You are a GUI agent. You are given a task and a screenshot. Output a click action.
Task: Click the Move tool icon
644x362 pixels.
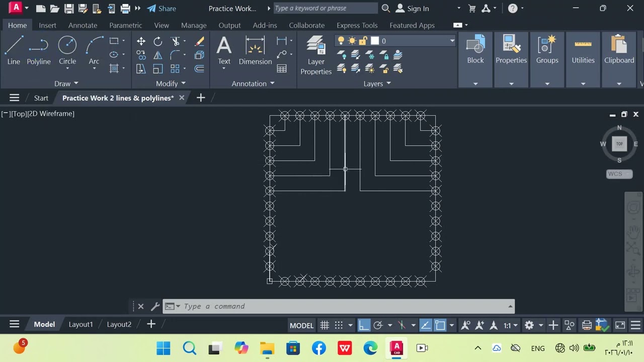point(141,41)
